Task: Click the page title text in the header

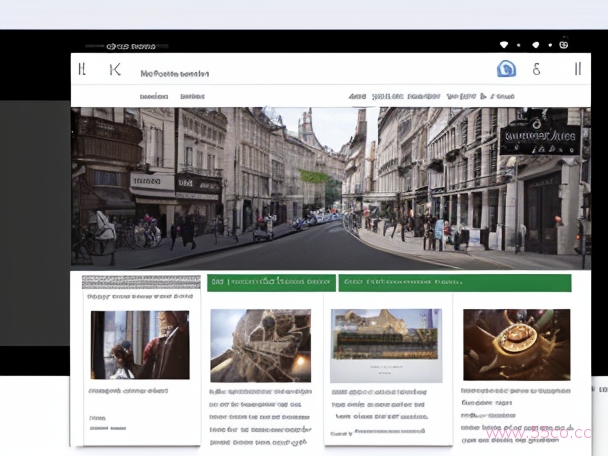Action: pyautogui.click(x=174, y=74)
